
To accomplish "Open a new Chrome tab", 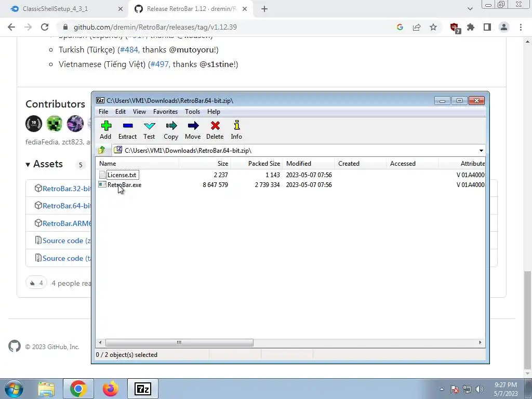I will (264, 9).
